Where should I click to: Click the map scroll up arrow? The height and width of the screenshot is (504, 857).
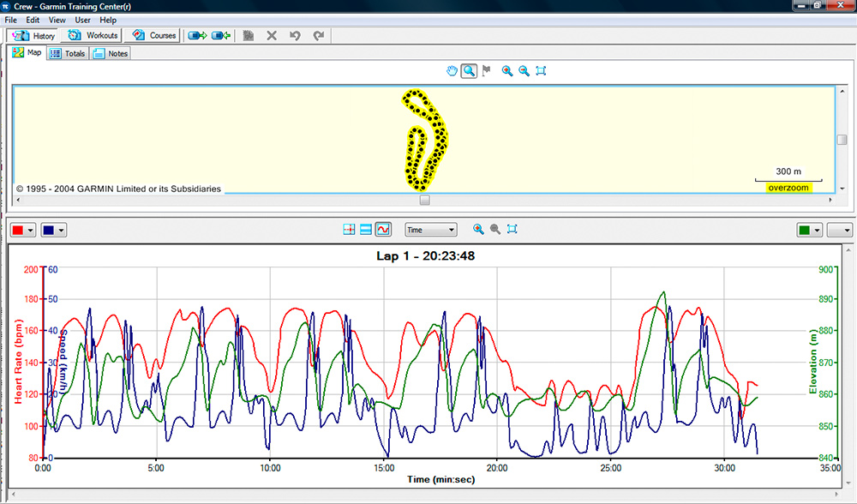pyautogui.click(x=842, y=92)
